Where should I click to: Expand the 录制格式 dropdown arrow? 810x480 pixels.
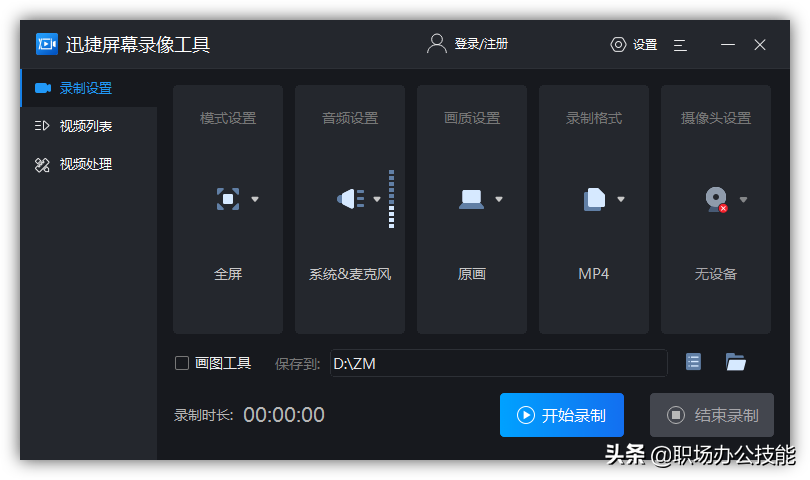coord(621,199)
